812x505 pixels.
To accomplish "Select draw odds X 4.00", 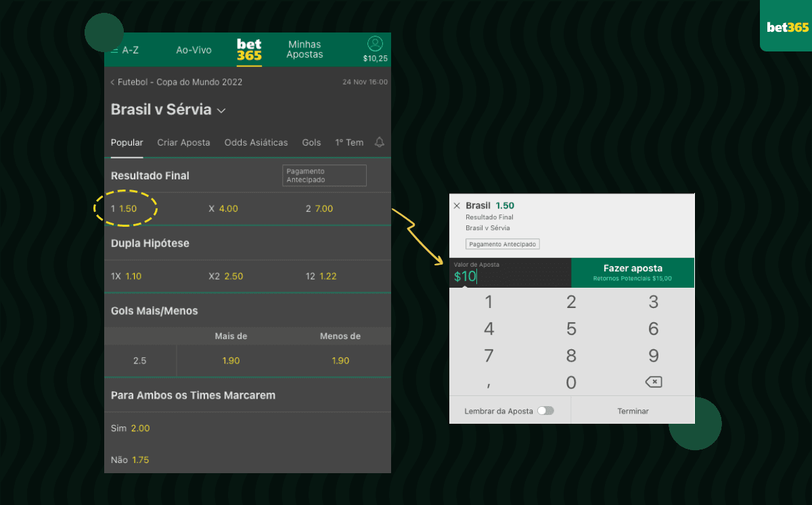I will point(223,208).
